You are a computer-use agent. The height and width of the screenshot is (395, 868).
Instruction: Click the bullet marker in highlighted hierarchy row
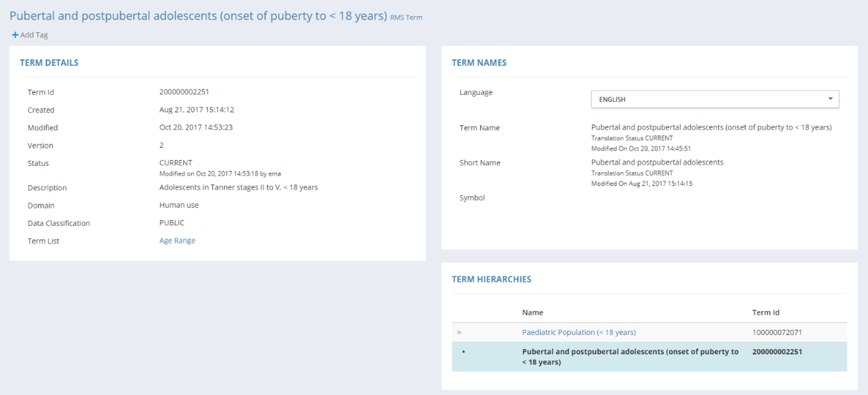[464, 352]
